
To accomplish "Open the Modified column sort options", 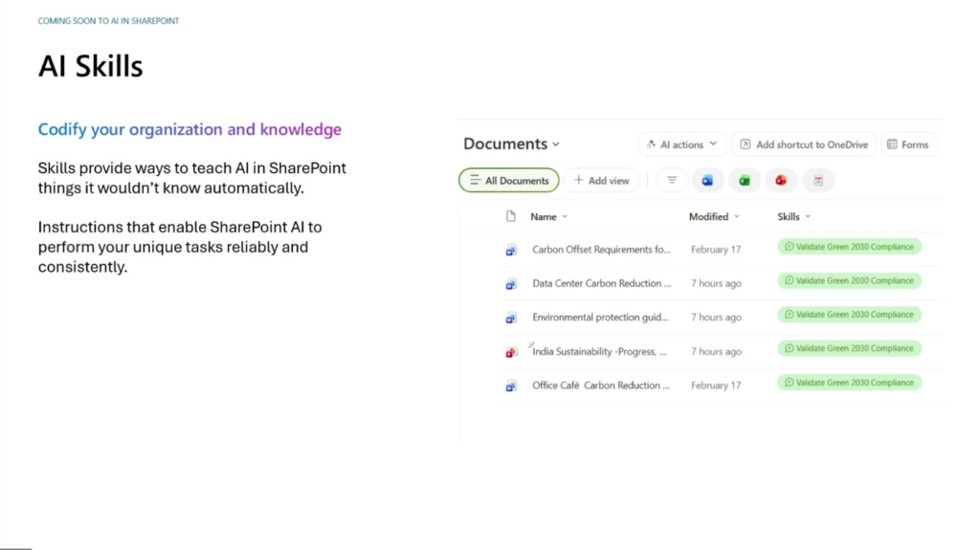I will pos(714,217).
